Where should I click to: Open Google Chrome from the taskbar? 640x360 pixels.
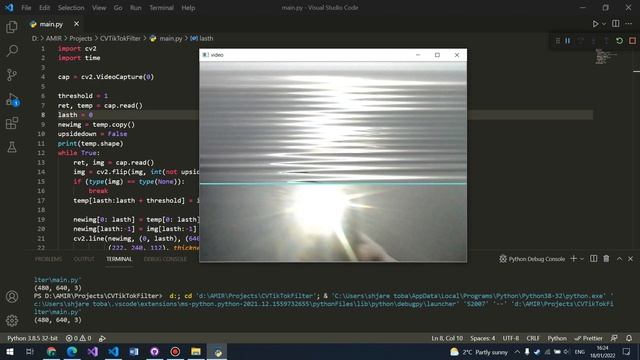[51, 352]
